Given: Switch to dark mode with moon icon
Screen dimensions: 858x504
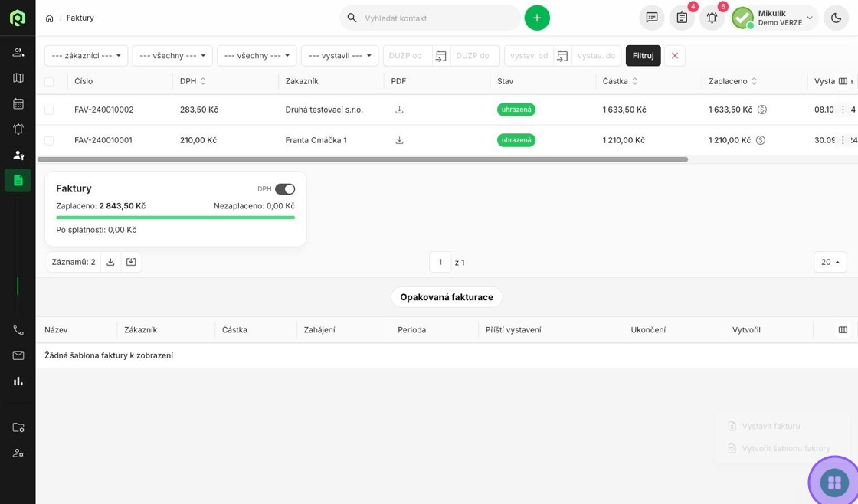Looking at the screenshot, I should tap(836, 18).
